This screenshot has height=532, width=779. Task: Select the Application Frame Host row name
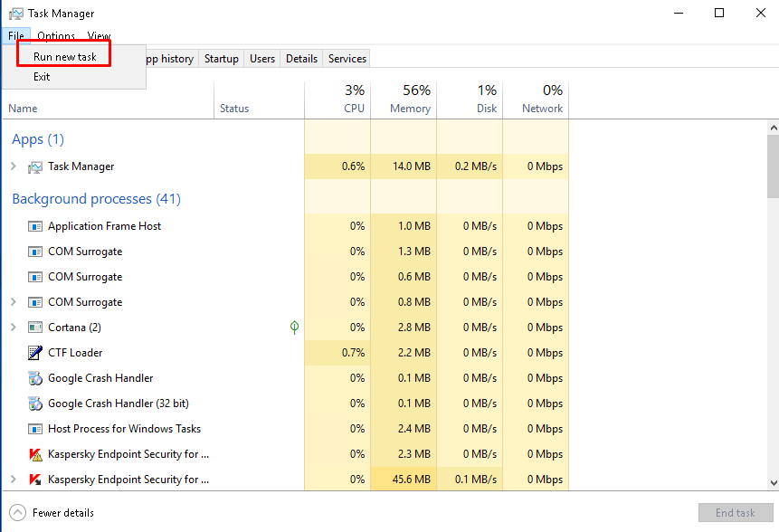[x=104, y=226]
